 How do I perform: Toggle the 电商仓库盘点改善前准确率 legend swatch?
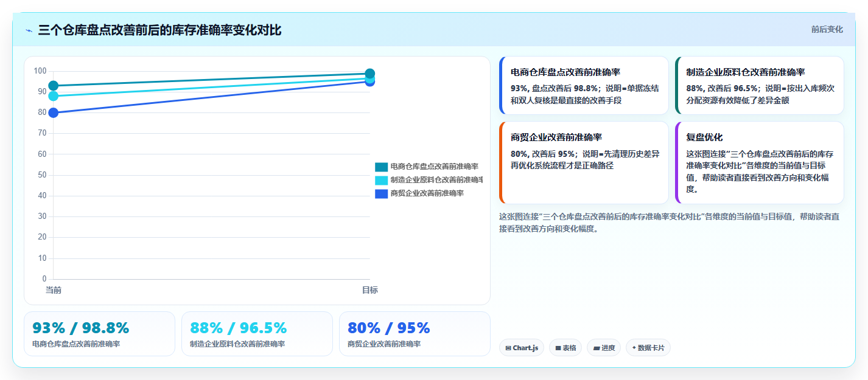(x=381, y=167)
